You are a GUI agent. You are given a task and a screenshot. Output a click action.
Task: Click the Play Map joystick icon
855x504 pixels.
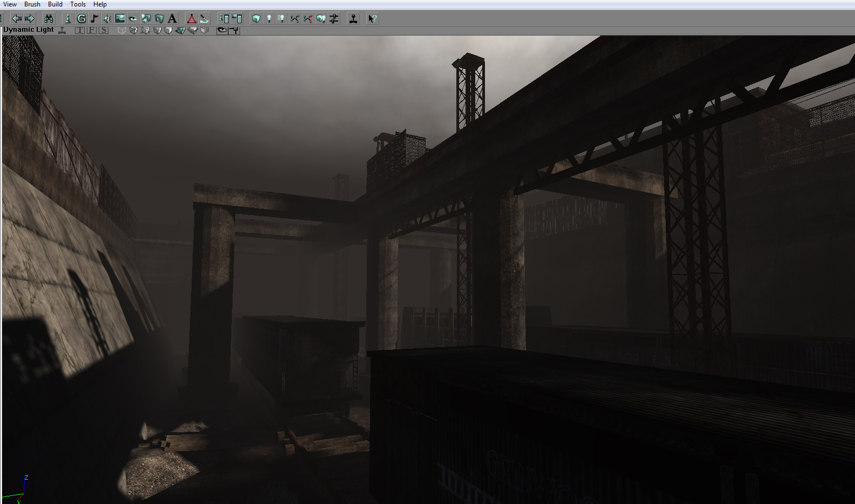[x=353, y=19]
